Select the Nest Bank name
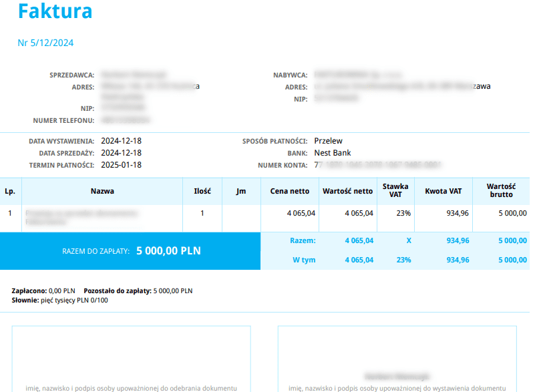 point(332,153)
